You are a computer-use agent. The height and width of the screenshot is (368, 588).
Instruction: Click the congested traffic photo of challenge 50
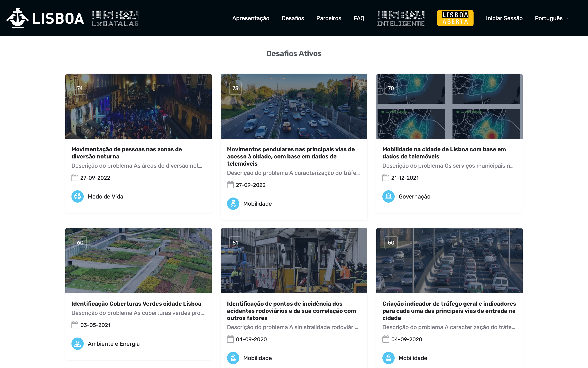click(449, 260)
